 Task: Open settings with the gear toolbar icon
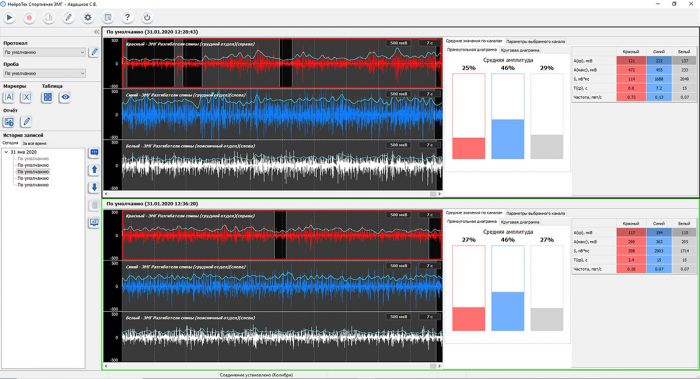(x=88, y=17)
